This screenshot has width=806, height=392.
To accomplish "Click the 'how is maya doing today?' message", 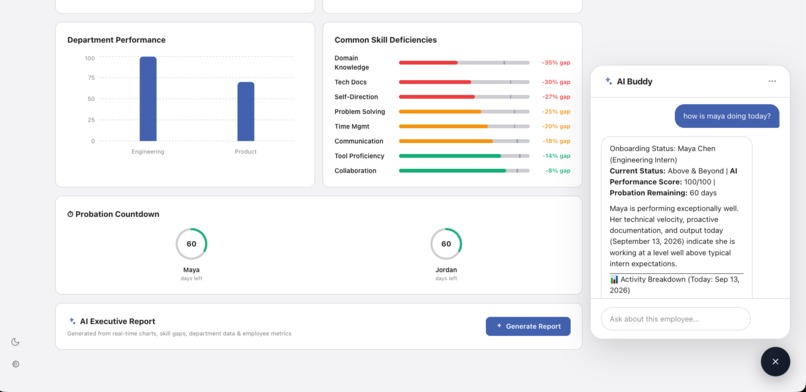I will (727, 116).
